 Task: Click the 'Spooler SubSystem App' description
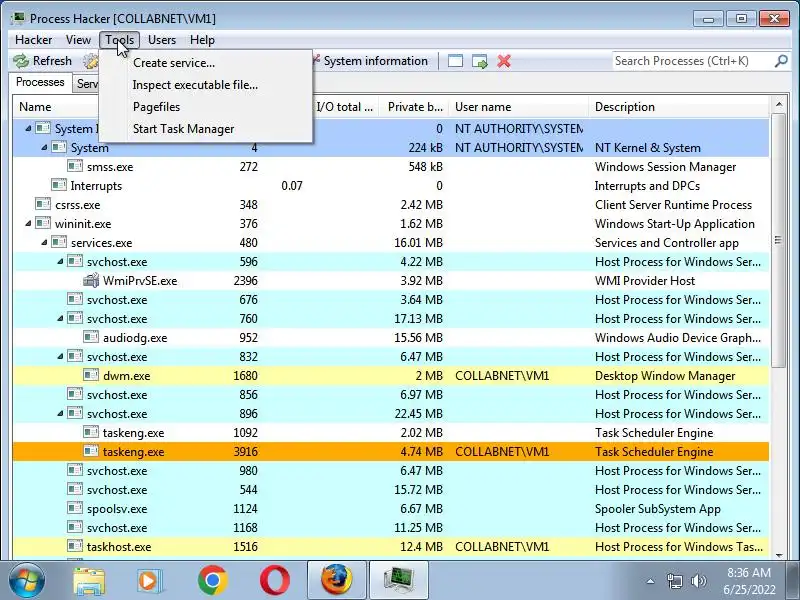point(658,509)
